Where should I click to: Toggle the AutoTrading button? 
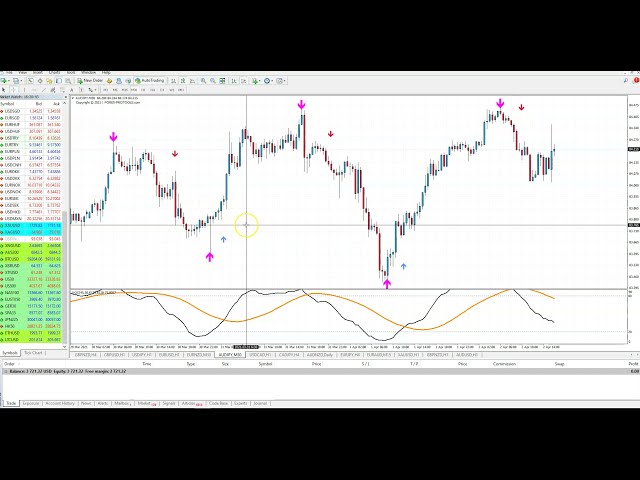(152, 81)
